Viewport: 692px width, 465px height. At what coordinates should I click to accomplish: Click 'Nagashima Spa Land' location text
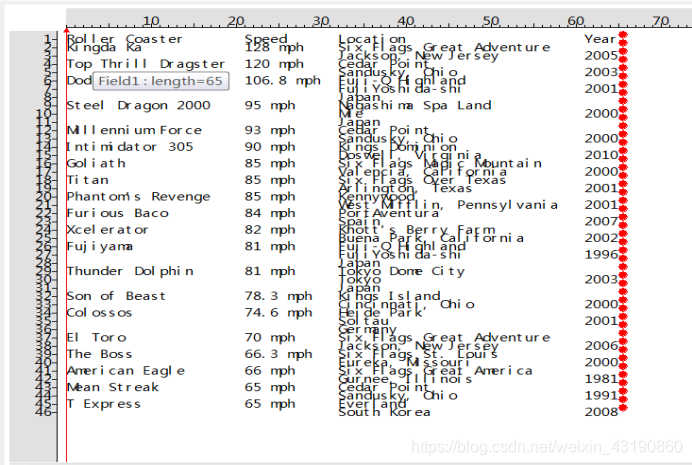click(x=415, y=105)
